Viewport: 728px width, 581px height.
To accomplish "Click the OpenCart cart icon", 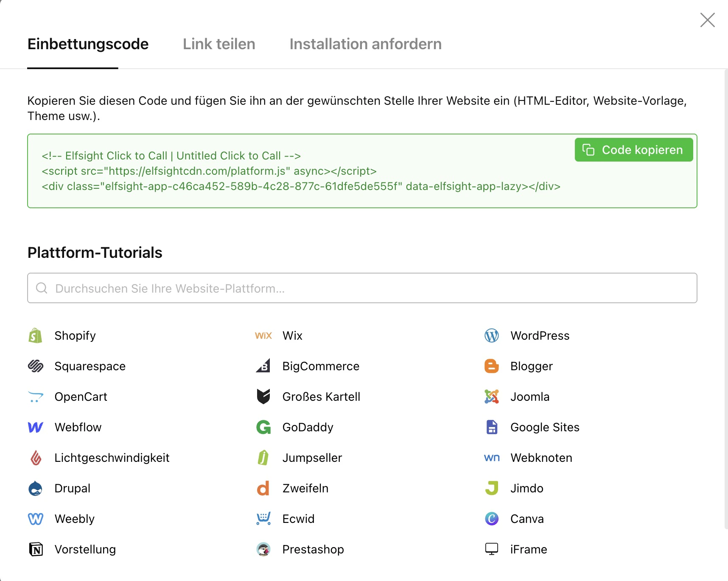I will [x=36, y=397].
